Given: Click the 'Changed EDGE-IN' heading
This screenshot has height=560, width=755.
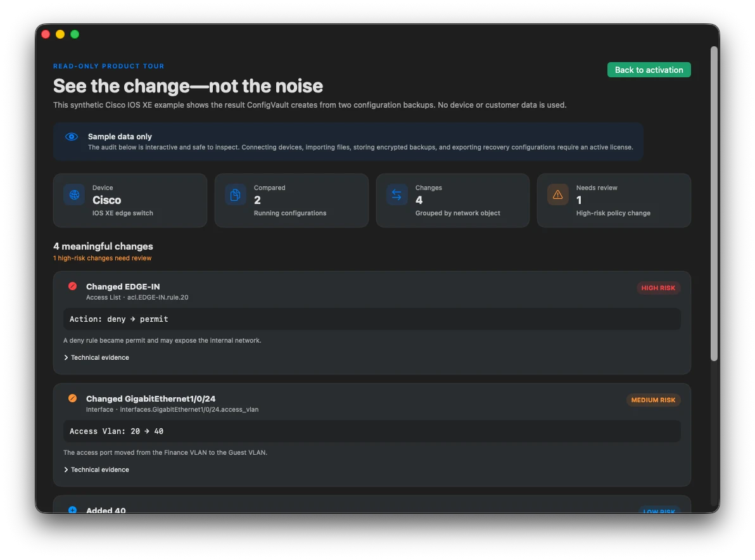Looking at the screenshot, I should [123, 286].
